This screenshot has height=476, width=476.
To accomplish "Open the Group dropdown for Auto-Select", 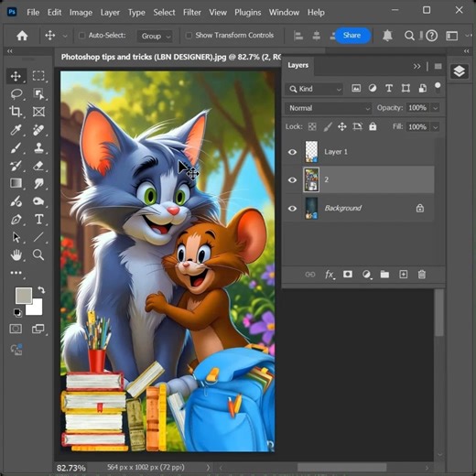I will 156,36.
